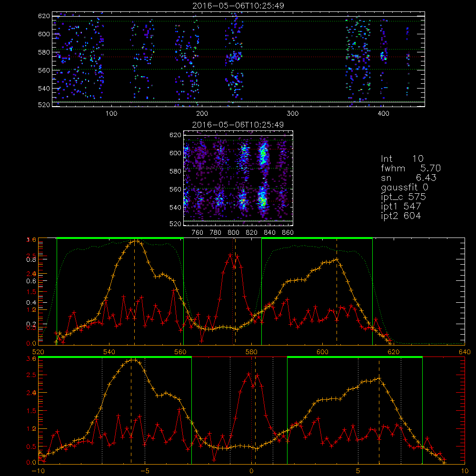Click y-axis label 620 of top spectrogram
Screen dimensions: 476x476
coord(44,16)
